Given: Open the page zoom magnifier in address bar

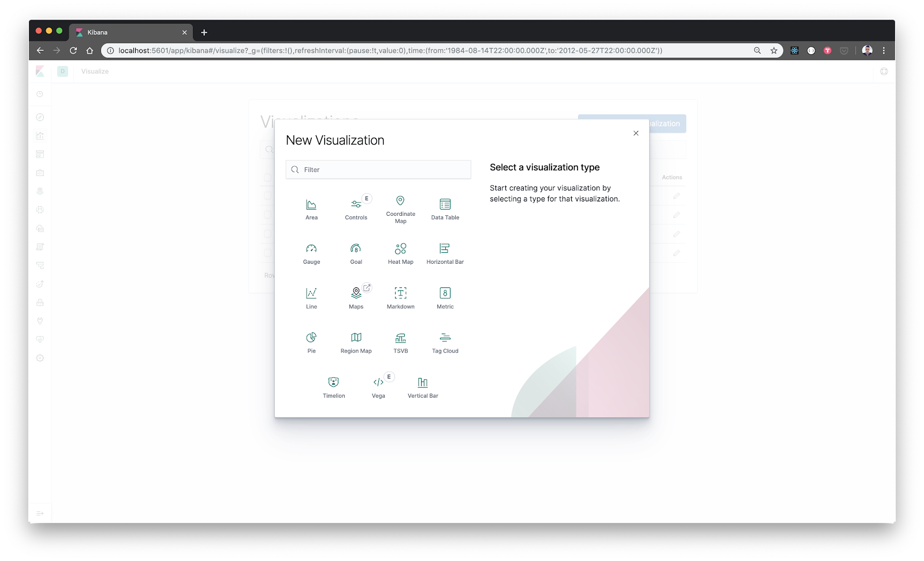Looking at the screenshot, I should [757, 50].
